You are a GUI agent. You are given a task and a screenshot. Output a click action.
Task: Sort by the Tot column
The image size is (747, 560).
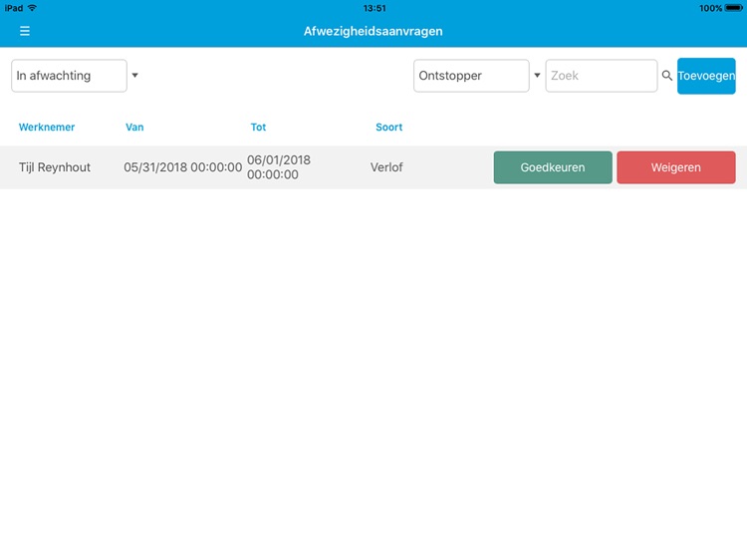pos(258,128)
